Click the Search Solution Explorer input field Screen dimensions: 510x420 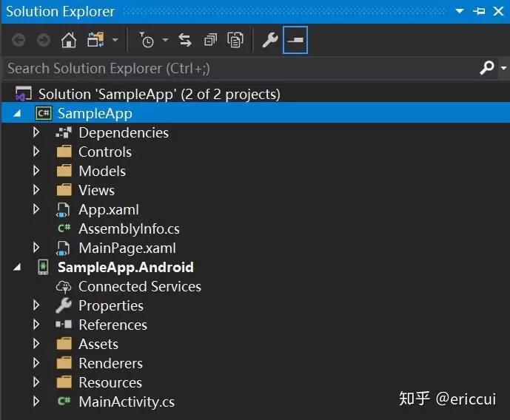[239, 69]
